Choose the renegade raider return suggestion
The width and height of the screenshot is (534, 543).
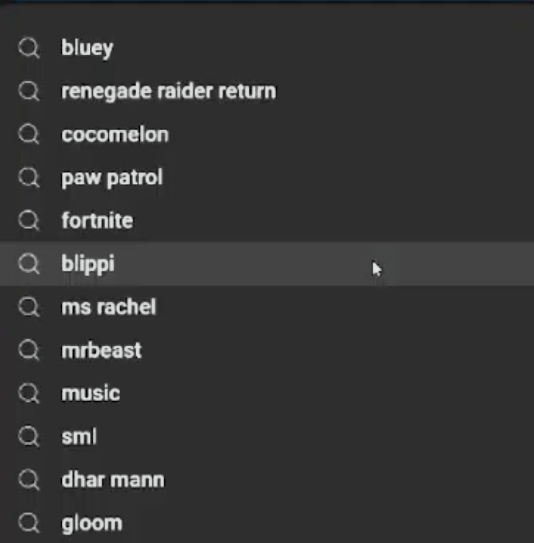click(267, 91)
